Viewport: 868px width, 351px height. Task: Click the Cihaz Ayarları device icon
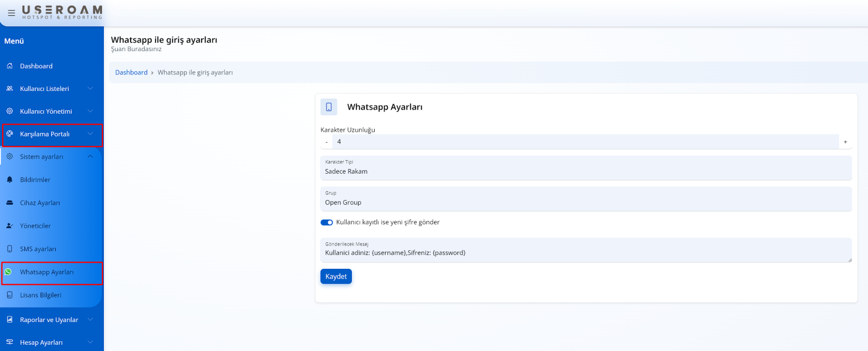[x=10, y=203]
